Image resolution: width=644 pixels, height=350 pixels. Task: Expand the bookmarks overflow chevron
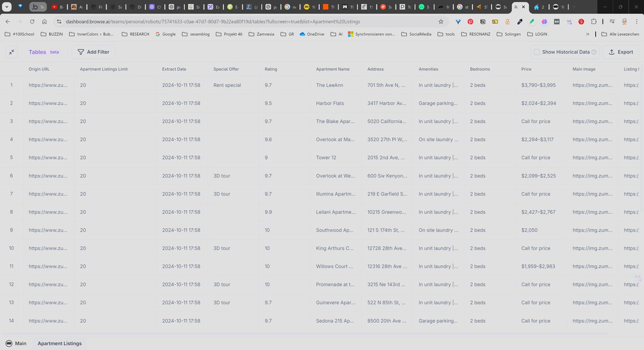pos(587,34)
